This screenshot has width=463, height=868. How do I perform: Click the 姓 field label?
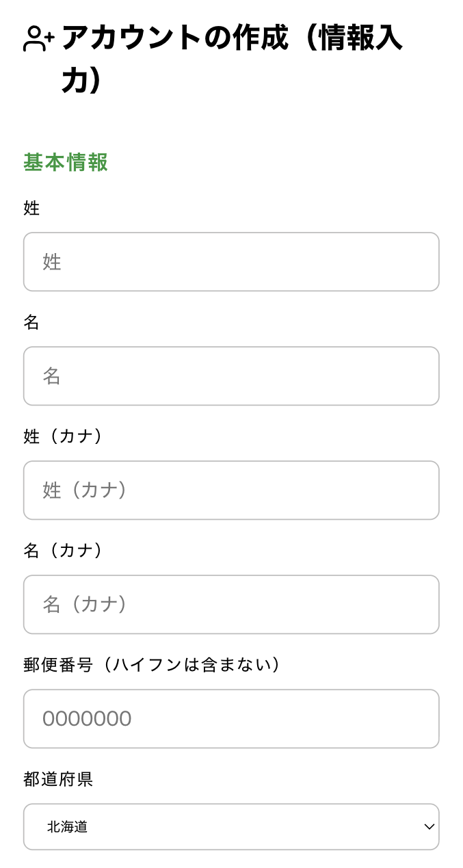coord(31,209)
